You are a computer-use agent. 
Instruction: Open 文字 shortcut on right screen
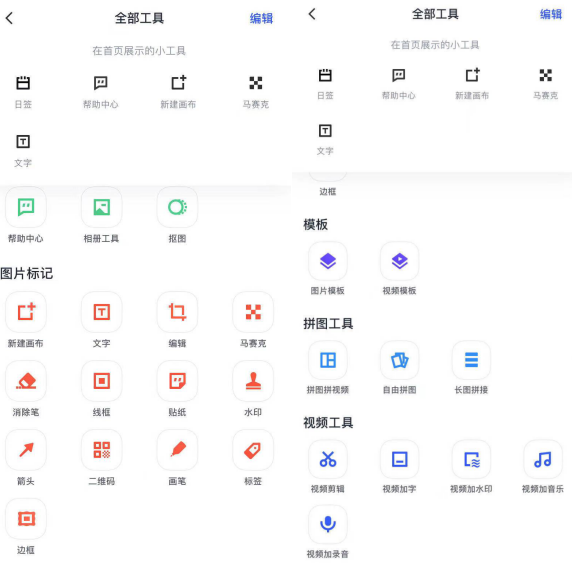coord(325,140)
